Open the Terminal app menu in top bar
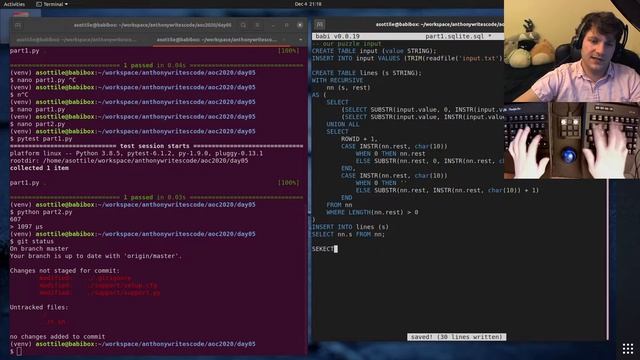640x360 pixels. pos(52,4)
